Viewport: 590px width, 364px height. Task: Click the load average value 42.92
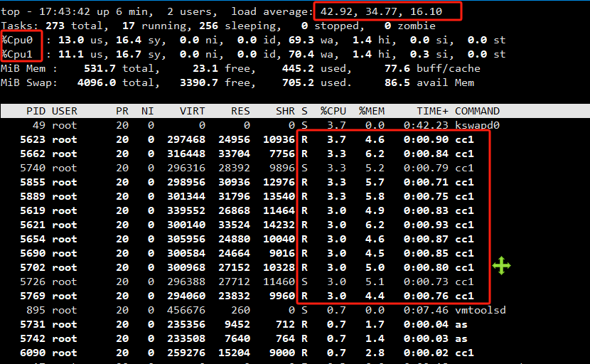pos(336,11)
